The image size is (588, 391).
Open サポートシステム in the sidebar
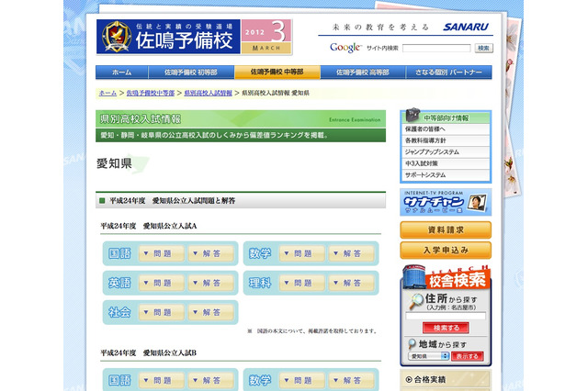point(446,175)
